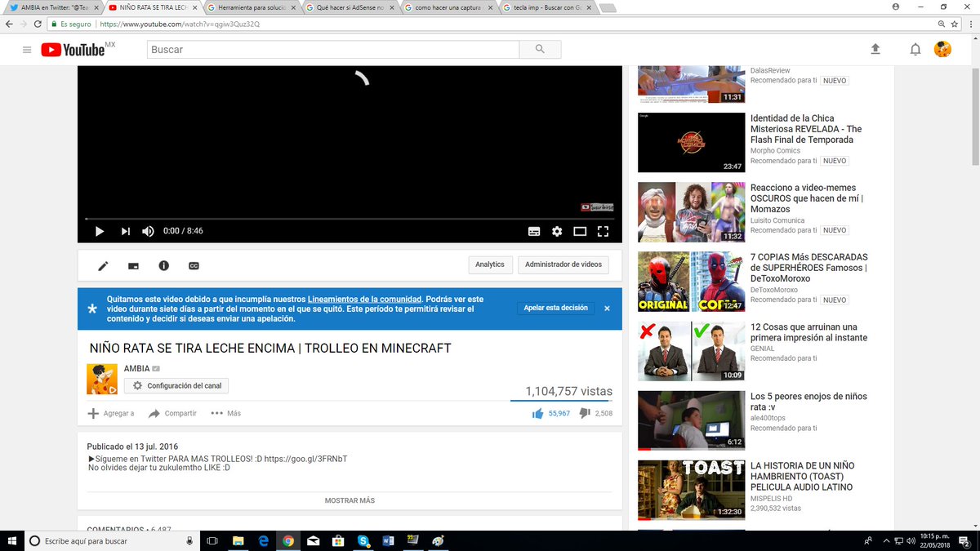Play the video with the play button
Screen dimensions: 980x551
click(100, 231)
